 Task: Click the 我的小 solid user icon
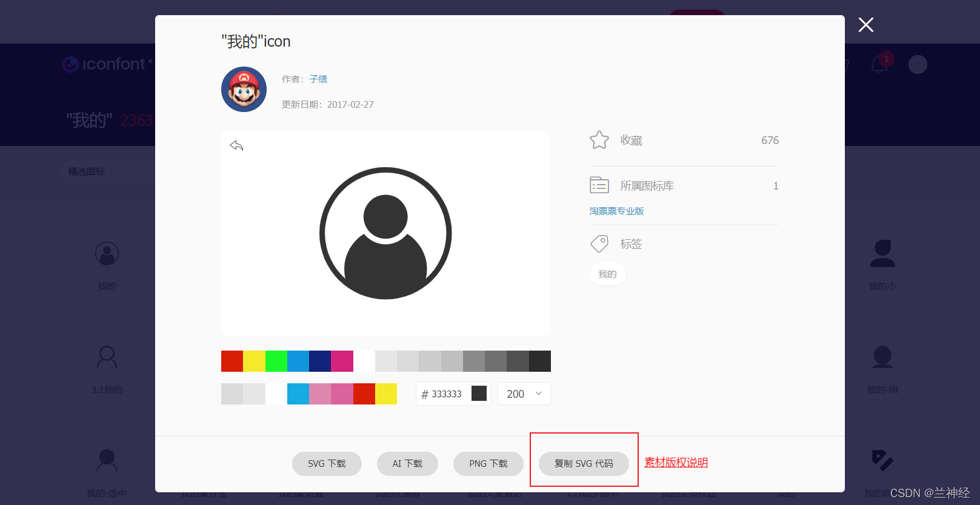tap(882, 254)
